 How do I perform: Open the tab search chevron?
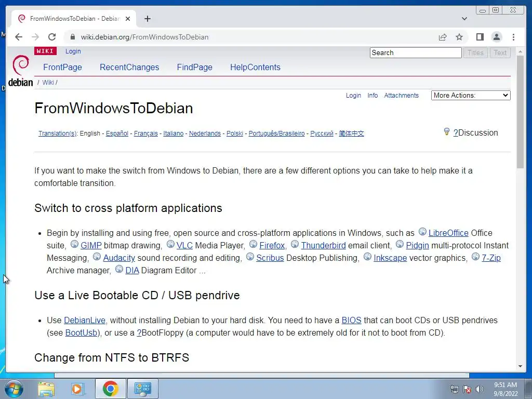[x=464, y=19]
